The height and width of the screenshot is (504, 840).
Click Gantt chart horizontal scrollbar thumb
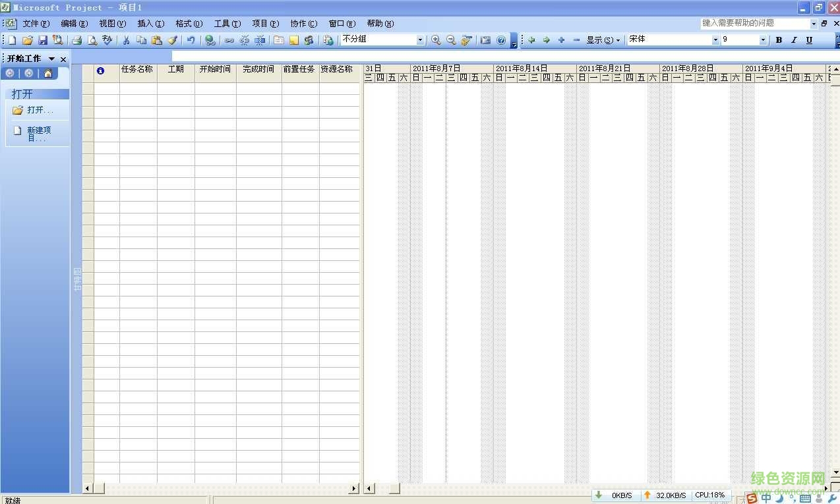(394, 489)
